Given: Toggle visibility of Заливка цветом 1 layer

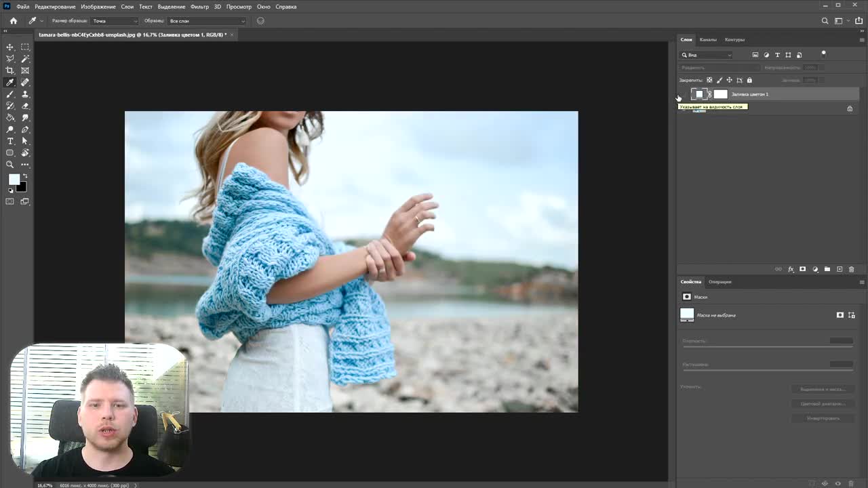Looking at the screenshot, I should pos(683,94).
